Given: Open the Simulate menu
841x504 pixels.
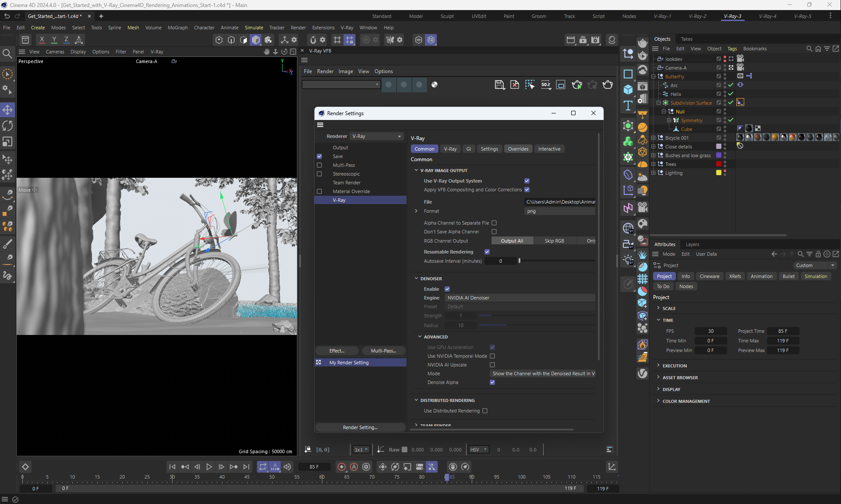Looking at the screenshot, I should pos(254,28).
